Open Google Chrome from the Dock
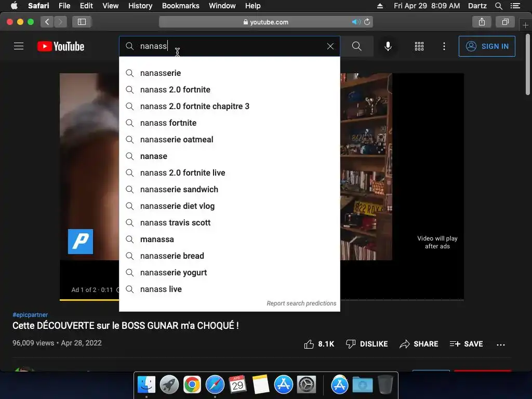This screenshot has height=399, width=532. point(192,384)
